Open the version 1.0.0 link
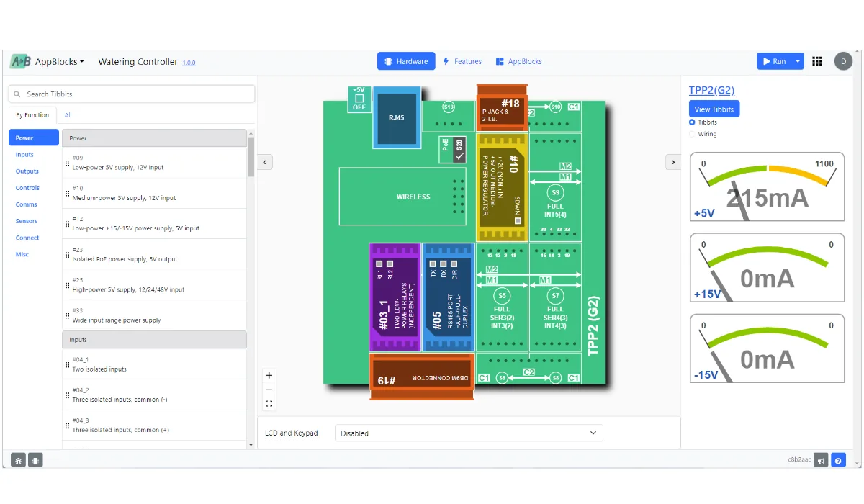The height and width of the screenshot is (504, 864). 189,63
